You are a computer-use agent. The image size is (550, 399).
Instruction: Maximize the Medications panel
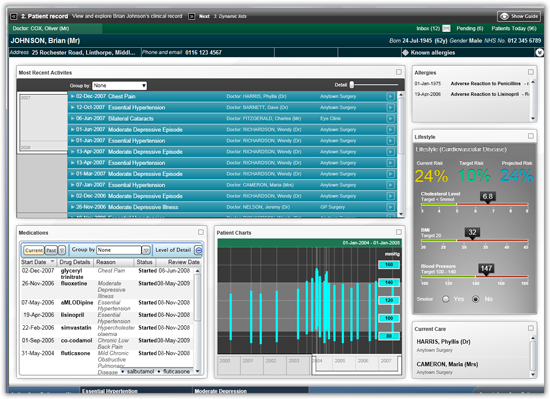[x=201, y=232]
